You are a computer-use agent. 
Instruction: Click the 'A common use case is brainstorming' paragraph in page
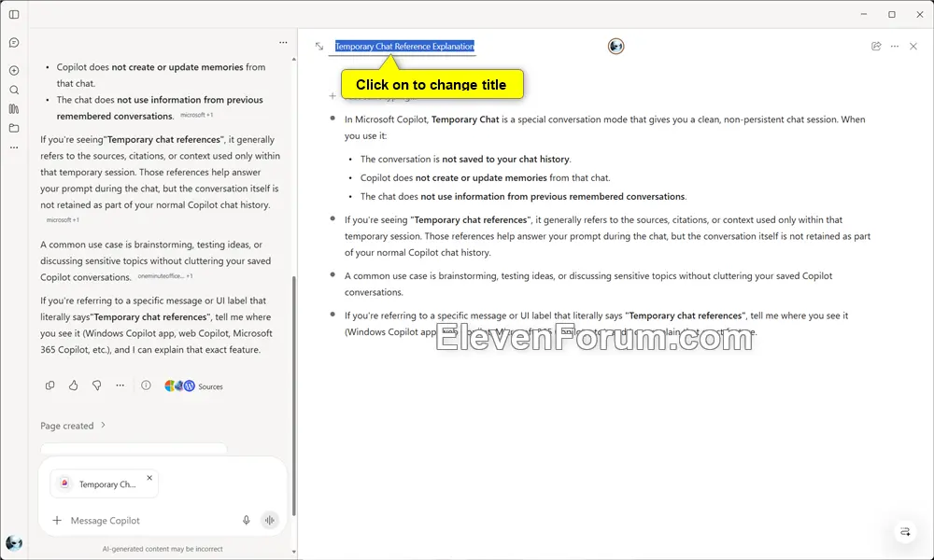pos(588,284)
